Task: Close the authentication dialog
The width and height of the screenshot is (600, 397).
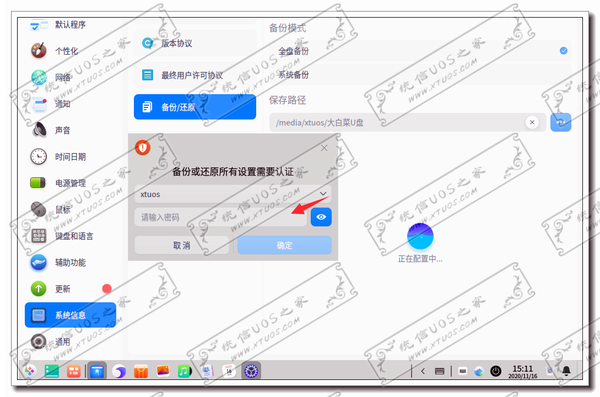Action: pyautogui.click(x=324, y=148)
